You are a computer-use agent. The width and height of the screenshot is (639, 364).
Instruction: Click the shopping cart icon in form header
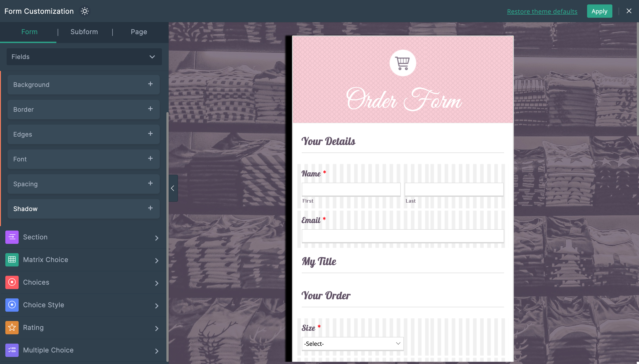[x=402, y=62]
